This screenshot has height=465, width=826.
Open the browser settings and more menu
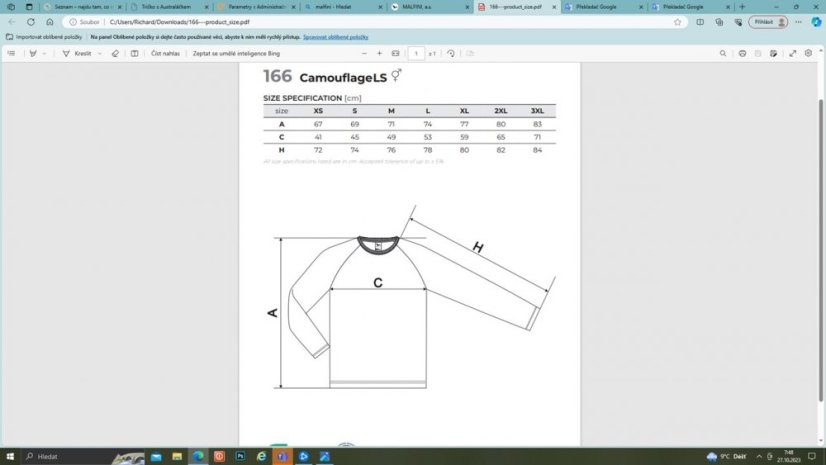tap(799, 22)
